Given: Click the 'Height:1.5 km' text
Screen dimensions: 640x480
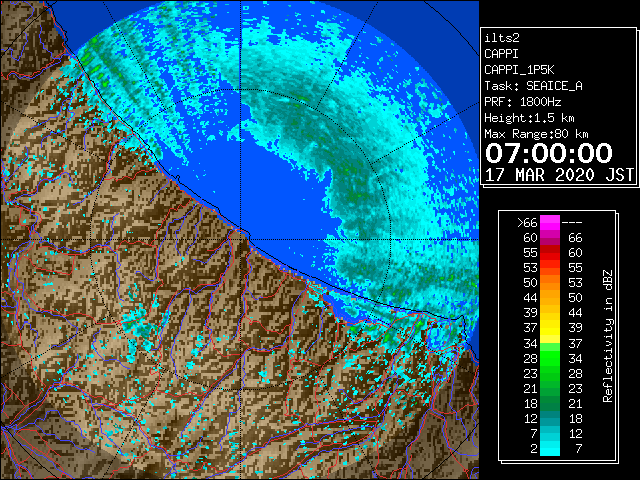Looking at the screenshot, I should click(x=529, y=118).
